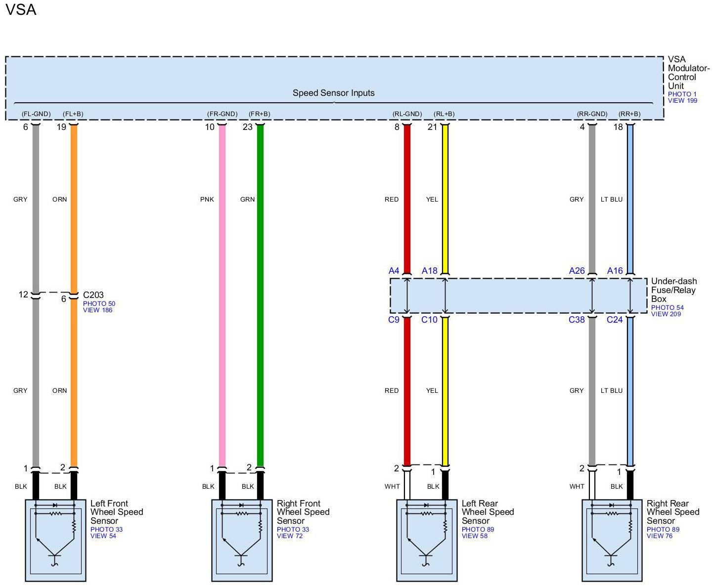This screenshot has height=588, width=715.
Task: Open VIEW 54 for Left Front sensor
Action: [103, 536]
